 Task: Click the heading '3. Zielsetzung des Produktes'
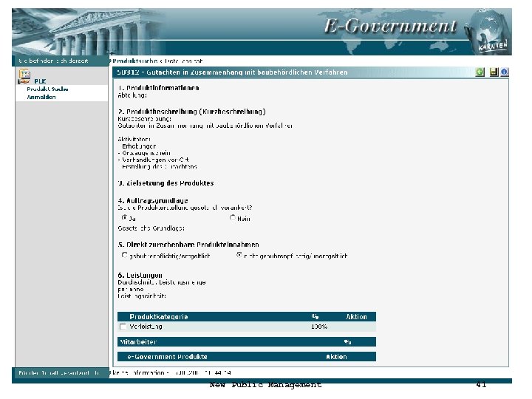coord(166,183)
